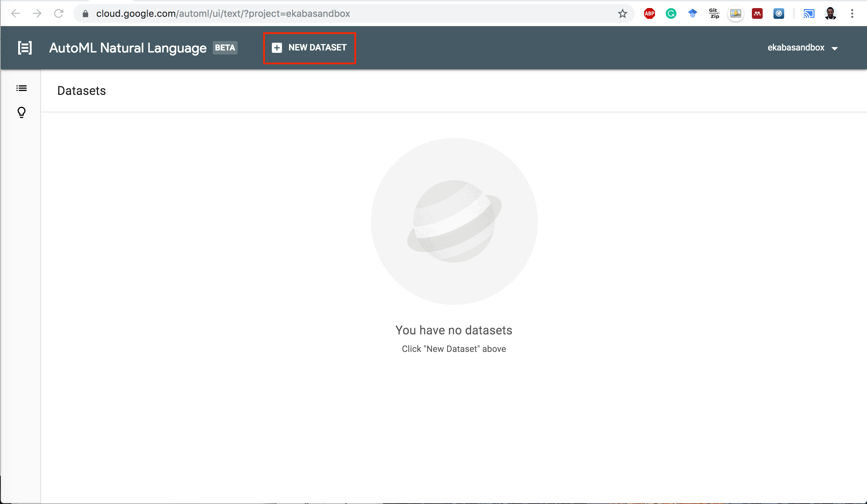
Task: Click the browser back arrow
Action: coord(15,13)
